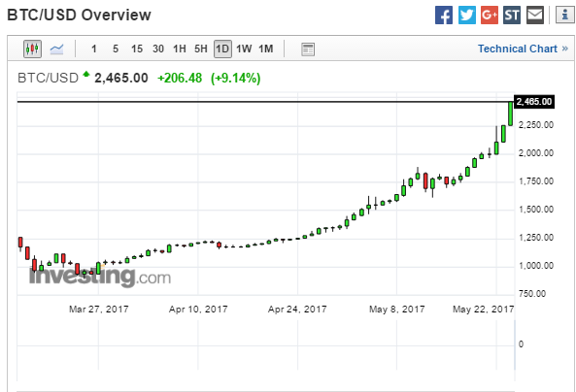Image resolution: width=576 pixels, height=392 pixels.
Task: Share on Google Plus
Action: (490, 16)
